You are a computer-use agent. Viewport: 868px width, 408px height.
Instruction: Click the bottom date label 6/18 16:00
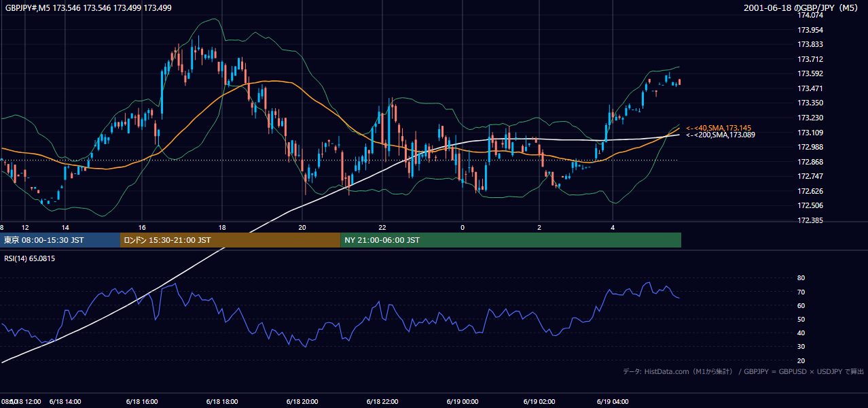tap(143, 401)
